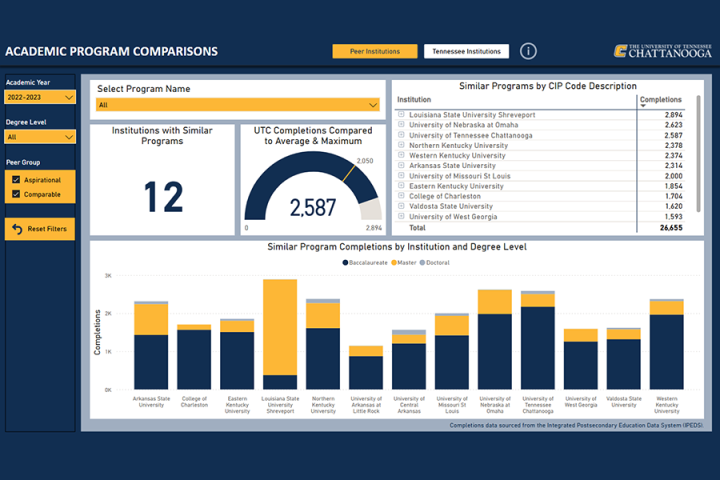Expand the University of West Georgia row
The height and width of the screenshot is (480, 720).
(401, 216)
